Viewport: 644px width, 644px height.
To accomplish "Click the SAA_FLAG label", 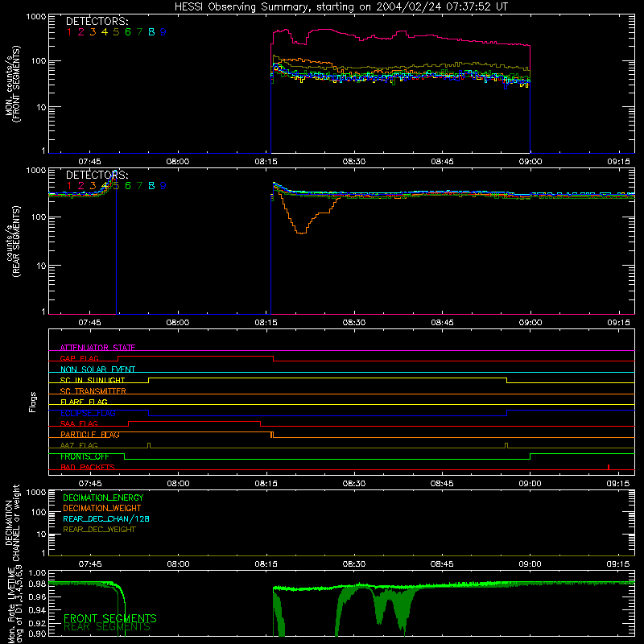I will coord(79,423).
